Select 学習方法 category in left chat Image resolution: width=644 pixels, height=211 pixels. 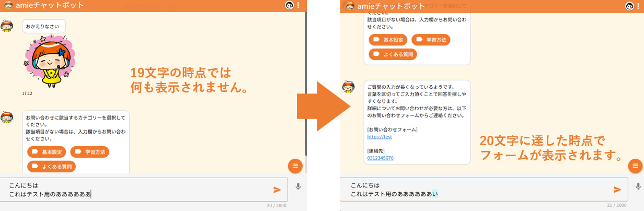click(x=89, y=152)
